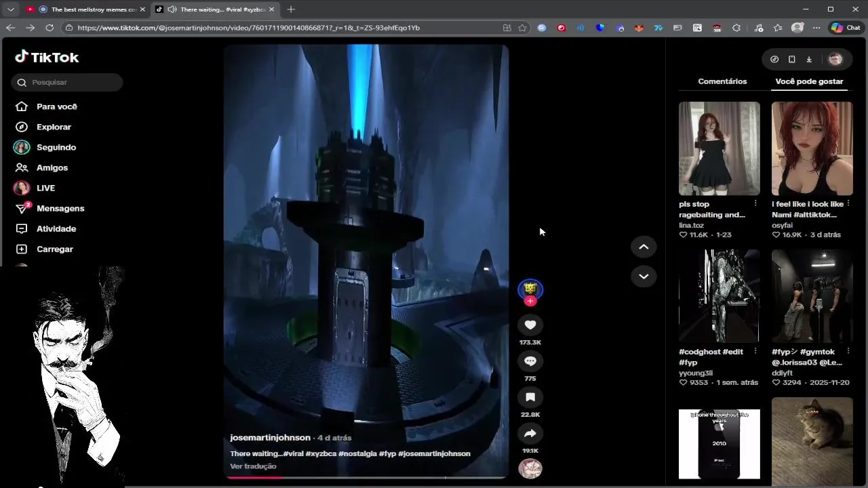Switch to the Comentários tab

(x=722, y=81)
